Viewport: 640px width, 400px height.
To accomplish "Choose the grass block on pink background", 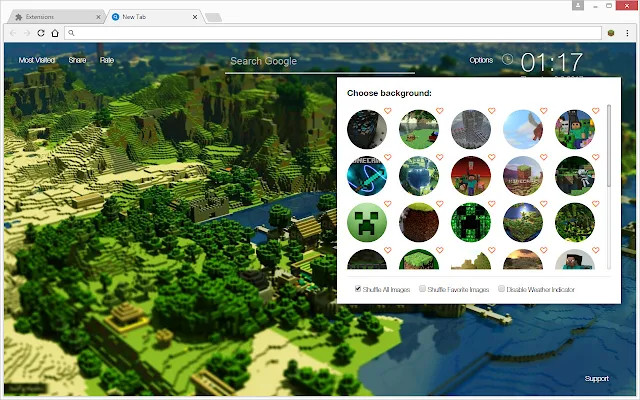I will click(x=523, y=176).
